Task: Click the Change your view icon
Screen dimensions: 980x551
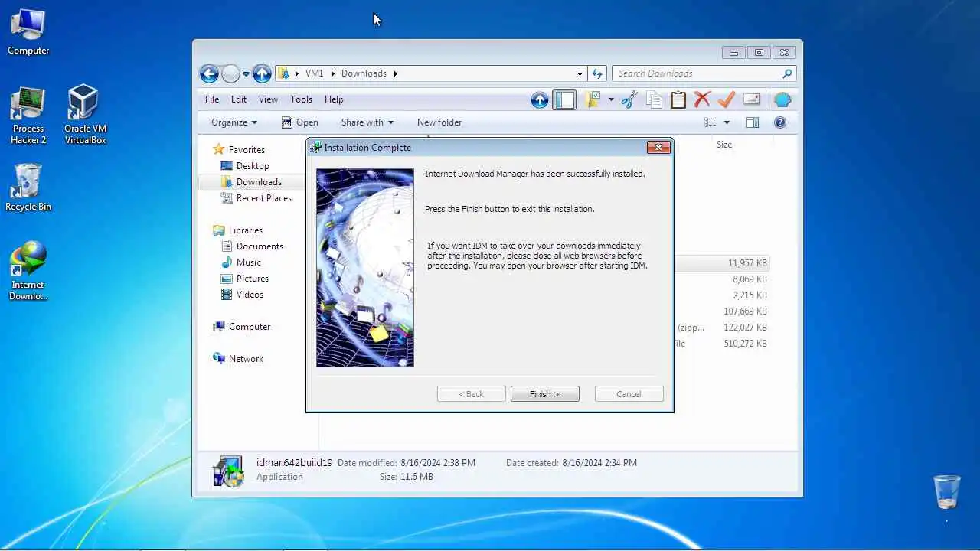Action: pyautogui.click(x=710, y=122)
